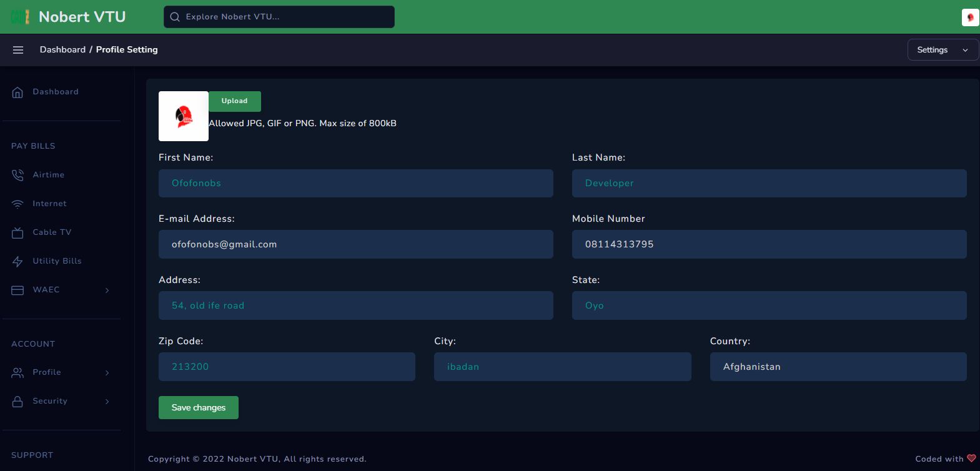The width and height of the screenshot is (980, 471).
Task: Click the red heart icon in footer
Action: [971, 459]
